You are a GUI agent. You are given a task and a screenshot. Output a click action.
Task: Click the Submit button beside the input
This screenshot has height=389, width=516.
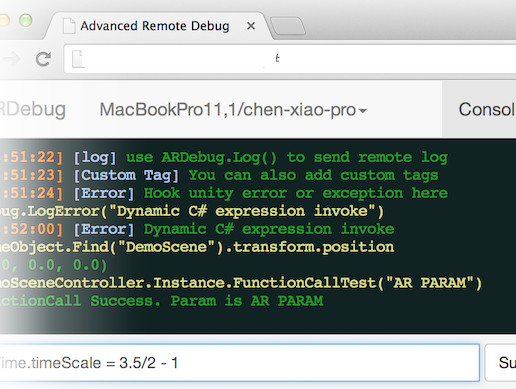(x=501, y=363)
